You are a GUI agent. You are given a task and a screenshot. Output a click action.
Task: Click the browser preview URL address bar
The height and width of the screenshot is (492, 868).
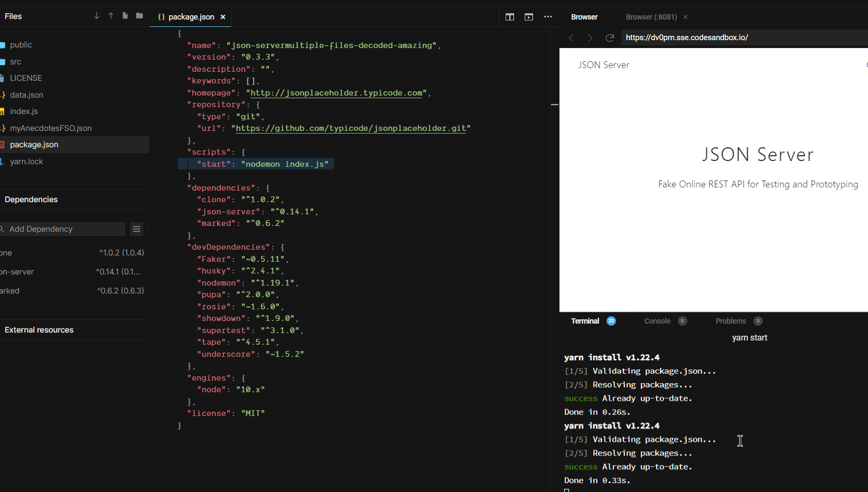click(745, 37)
